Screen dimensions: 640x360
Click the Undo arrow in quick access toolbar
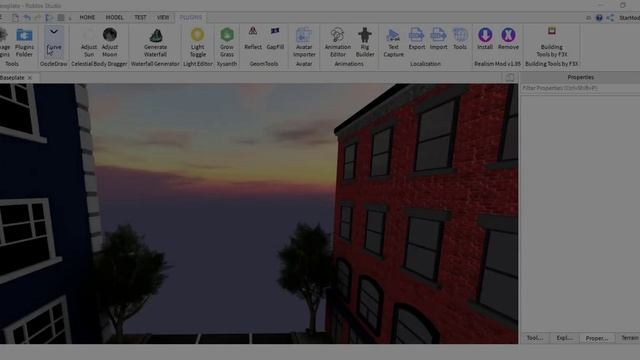[27, 18]
